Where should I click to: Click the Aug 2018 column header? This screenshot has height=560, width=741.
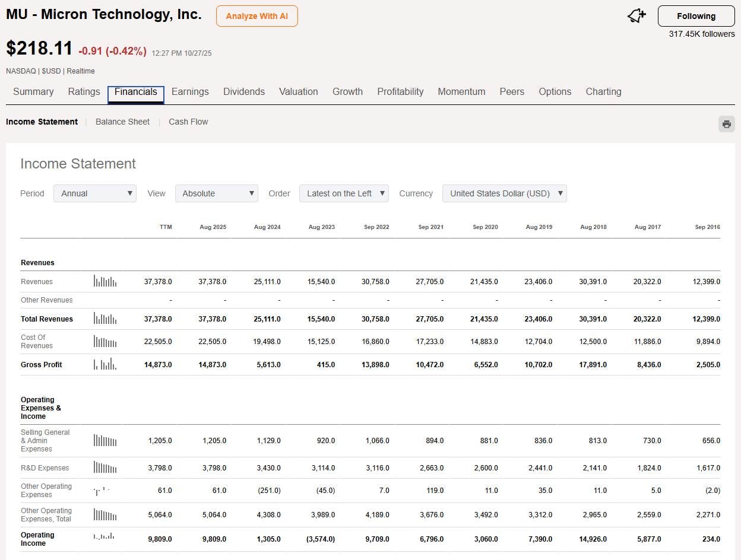(594, 227)
